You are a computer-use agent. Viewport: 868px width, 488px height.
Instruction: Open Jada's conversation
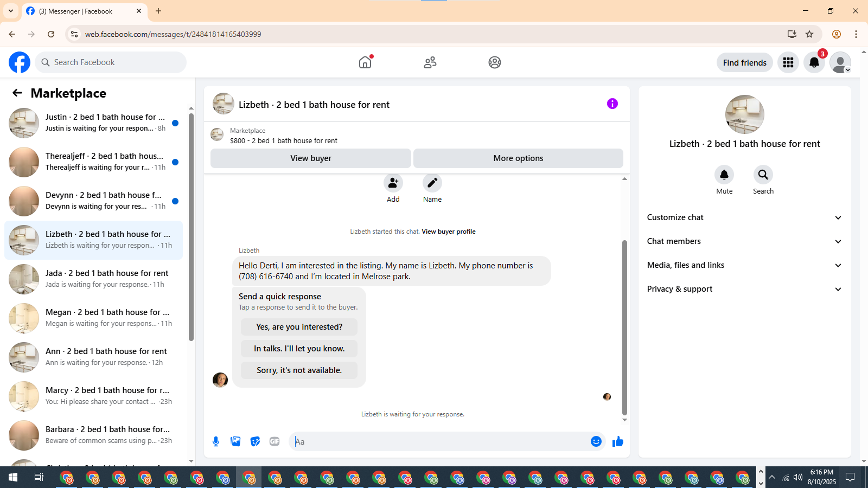(x=94, y=279)
